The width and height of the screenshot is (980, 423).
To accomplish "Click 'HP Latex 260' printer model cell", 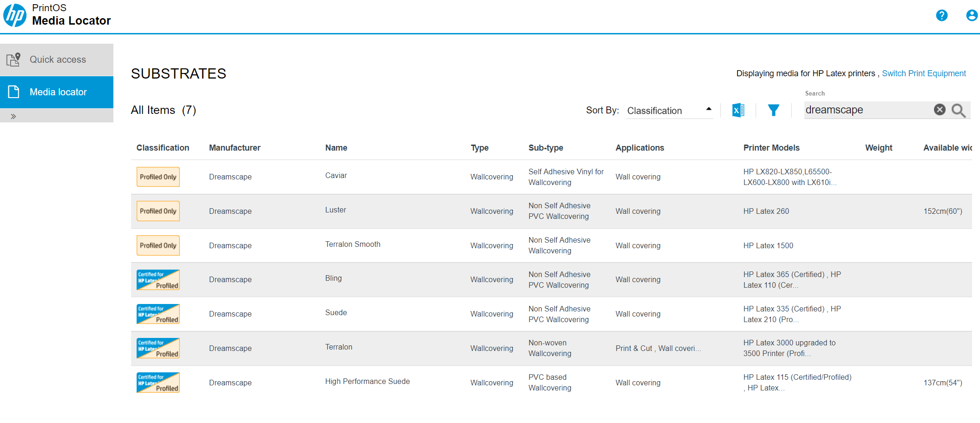I will tap(766, 211).
